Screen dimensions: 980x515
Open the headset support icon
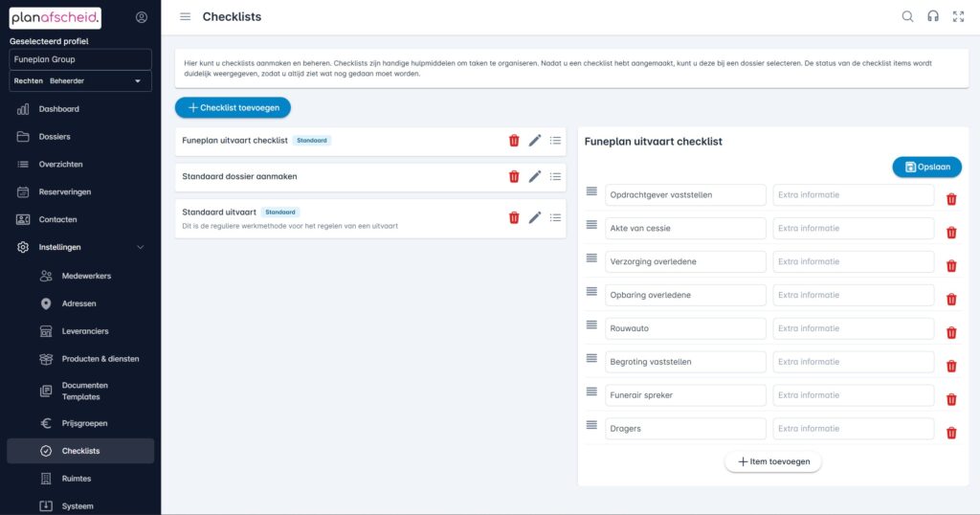tap(932, 16)
